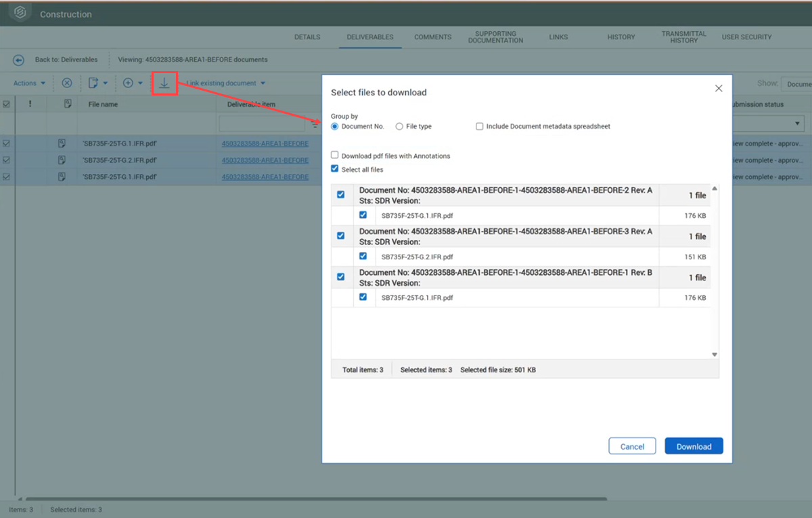The height and width of the screenshot is (518, 812).
Task: Click Viewing: 4503283588-AREA1-BEFORE documents text
Action: (193, 60)
